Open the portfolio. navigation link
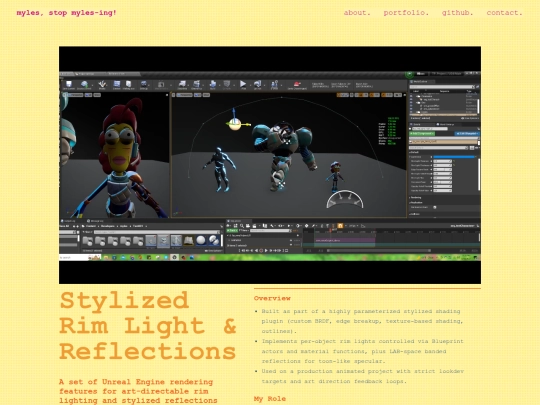540x405 pixels. 406,13
